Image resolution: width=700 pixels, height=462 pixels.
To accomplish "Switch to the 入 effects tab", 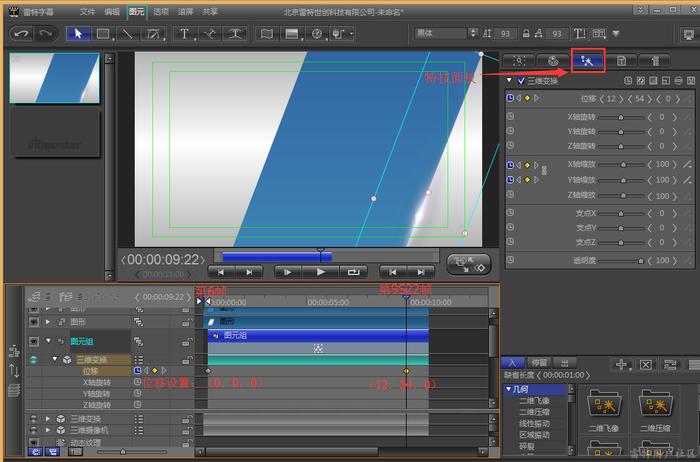I will (x=512, y=363).
